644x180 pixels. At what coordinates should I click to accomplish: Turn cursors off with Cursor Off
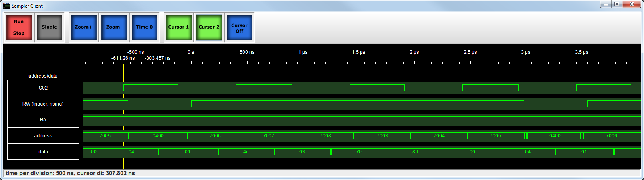coord(239,28)
